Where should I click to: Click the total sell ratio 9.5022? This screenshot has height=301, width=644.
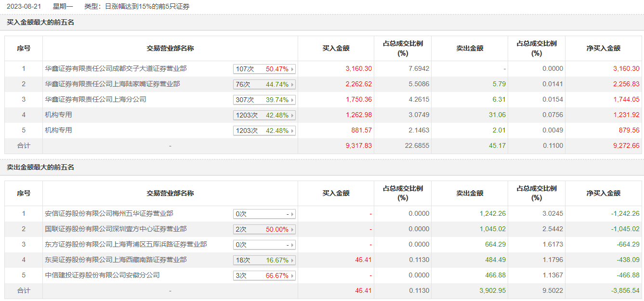(x=552, y=290)
